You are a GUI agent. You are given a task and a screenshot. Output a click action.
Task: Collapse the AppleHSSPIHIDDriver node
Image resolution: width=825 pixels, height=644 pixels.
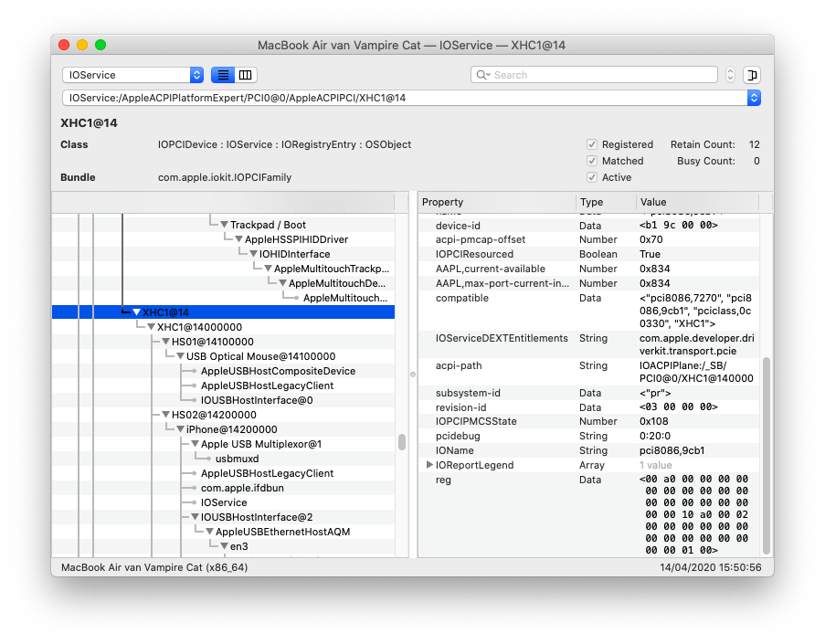239,239
